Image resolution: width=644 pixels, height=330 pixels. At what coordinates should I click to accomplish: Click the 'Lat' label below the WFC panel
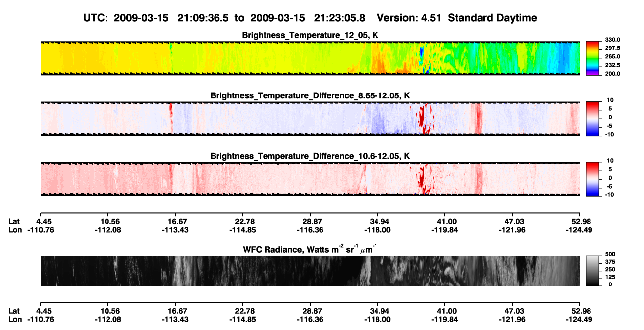point(14,311)
